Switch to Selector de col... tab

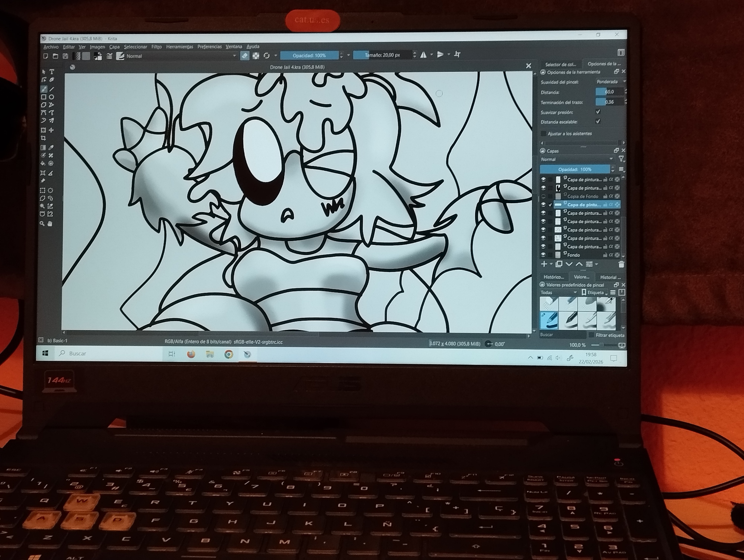(560, 64)
